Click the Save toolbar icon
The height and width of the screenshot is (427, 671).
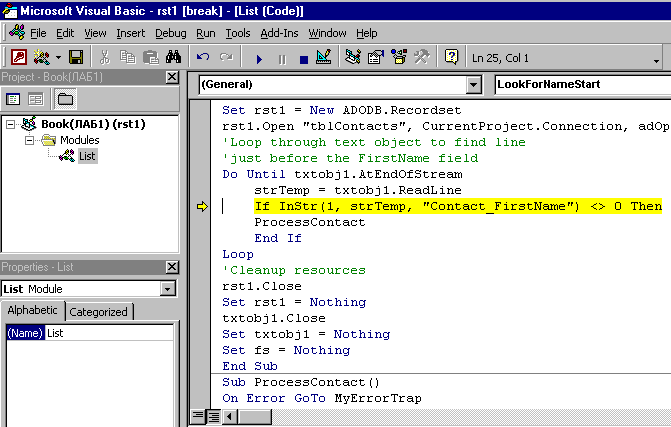(x=76, y=58)
